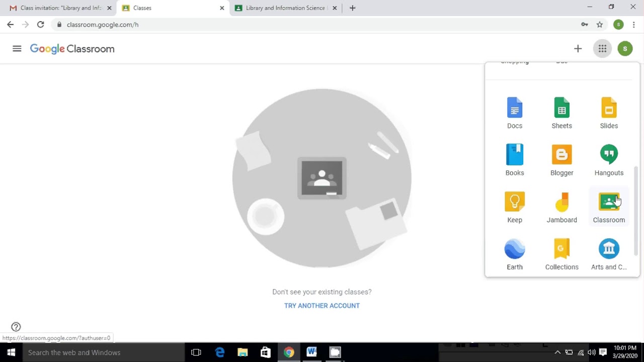
Task: Open the Windows Store taskbar icon
Action: (266, 352)
